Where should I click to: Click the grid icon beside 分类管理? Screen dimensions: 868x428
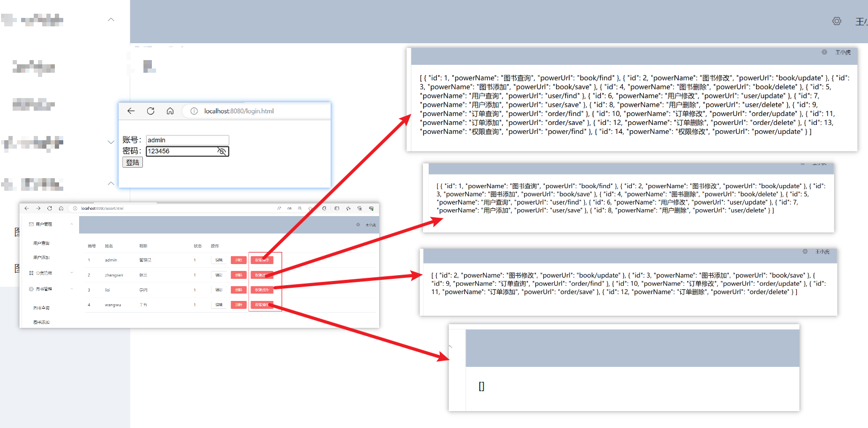coord(31,273)
